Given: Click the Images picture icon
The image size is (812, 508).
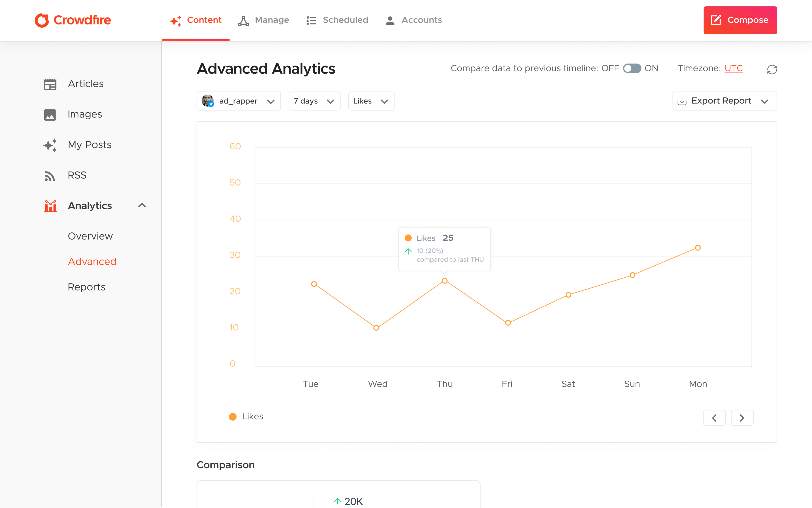Looking at the screenshot, I should [x=50, y=115].
